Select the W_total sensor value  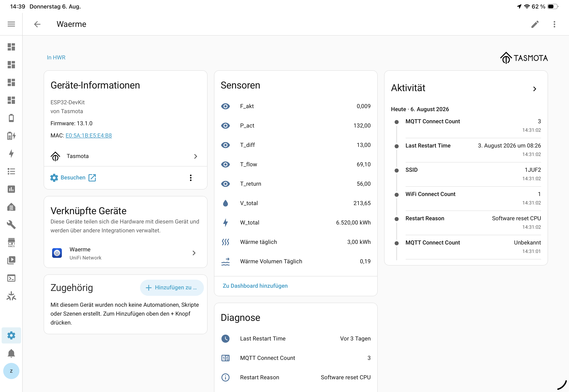click(353, 222)
